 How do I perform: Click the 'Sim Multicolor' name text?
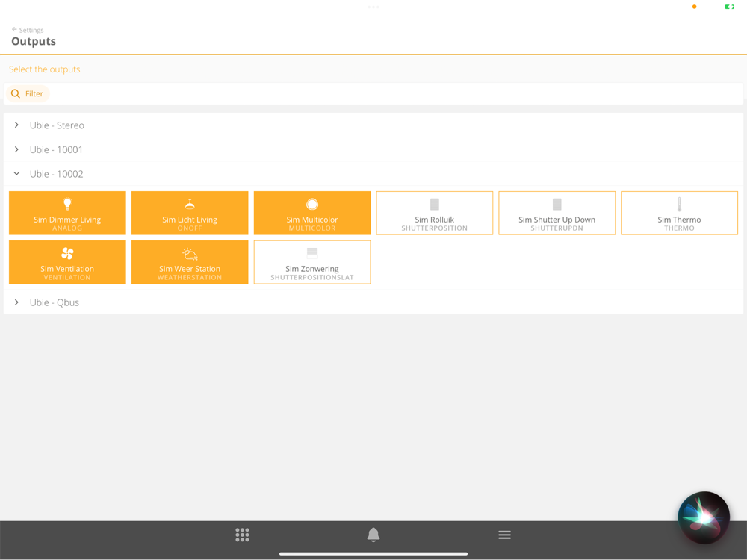312,220
